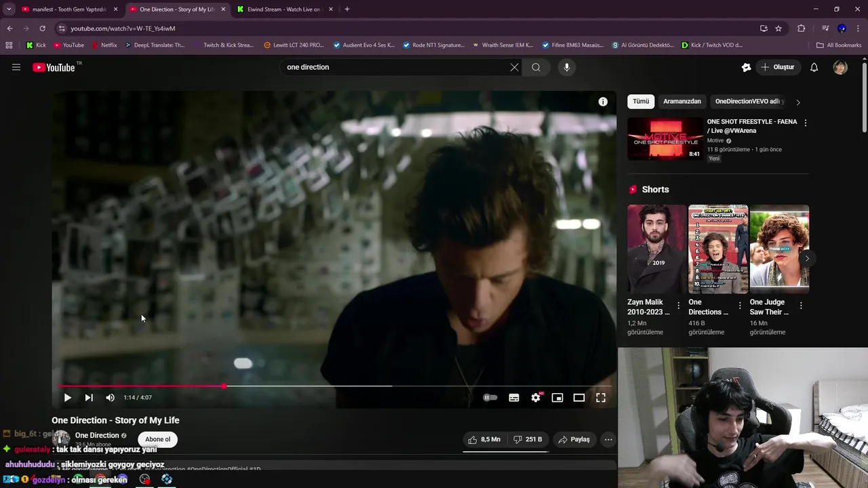The image size is (868, 488).
Task: Mute the video with the speaker icon
Action: coord(110,398)
